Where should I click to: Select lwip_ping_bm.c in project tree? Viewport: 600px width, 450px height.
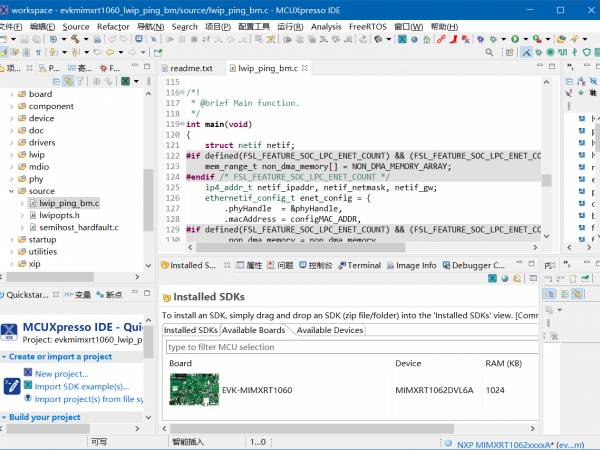(x=69, y=203)
